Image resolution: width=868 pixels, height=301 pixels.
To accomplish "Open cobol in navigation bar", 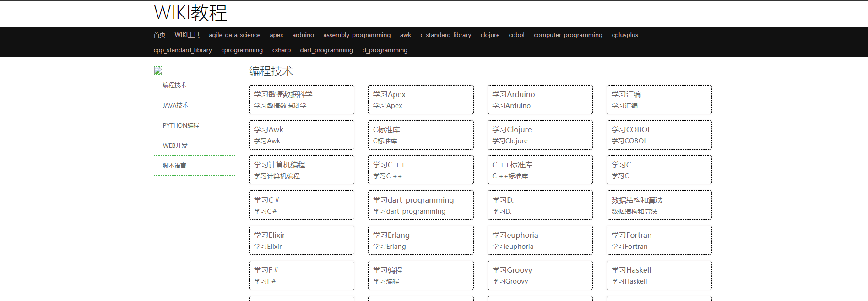I will click(516, 35).
